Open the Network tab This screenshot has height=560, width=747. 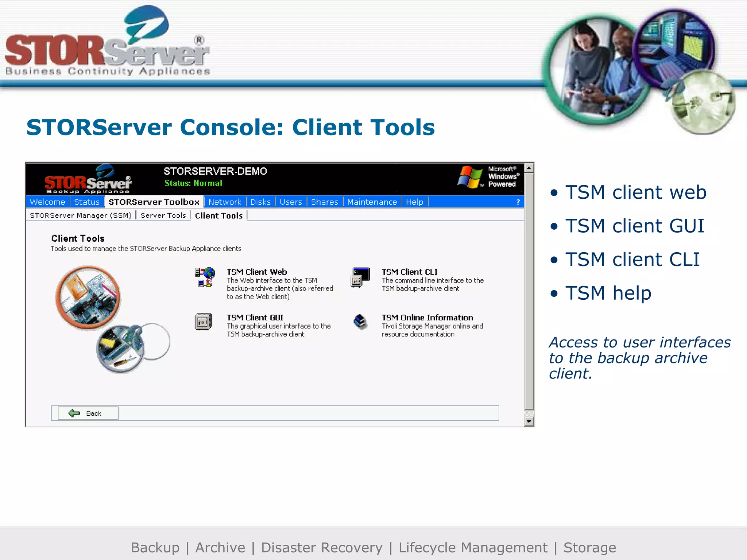(225, 202)
